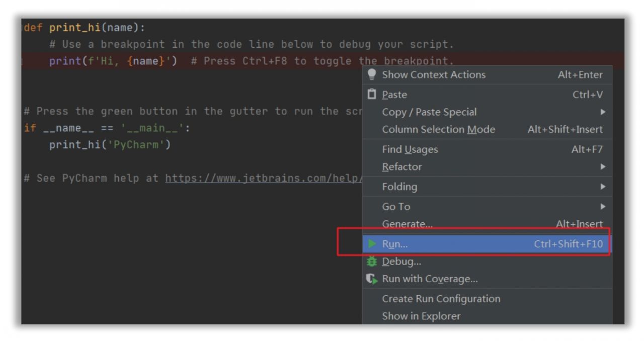Click the green play icon beside Run
This screenshot has width=644, height=341.
point(372,244)
